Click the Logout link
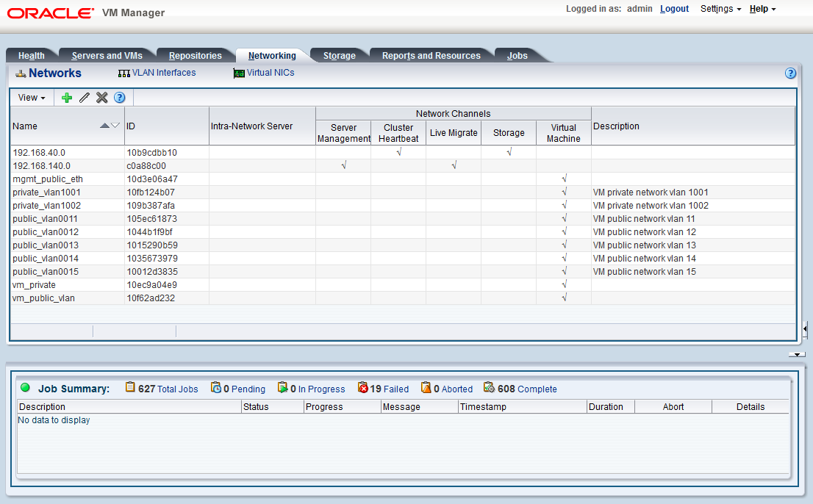Screen dimensions: 813x504 674,9
